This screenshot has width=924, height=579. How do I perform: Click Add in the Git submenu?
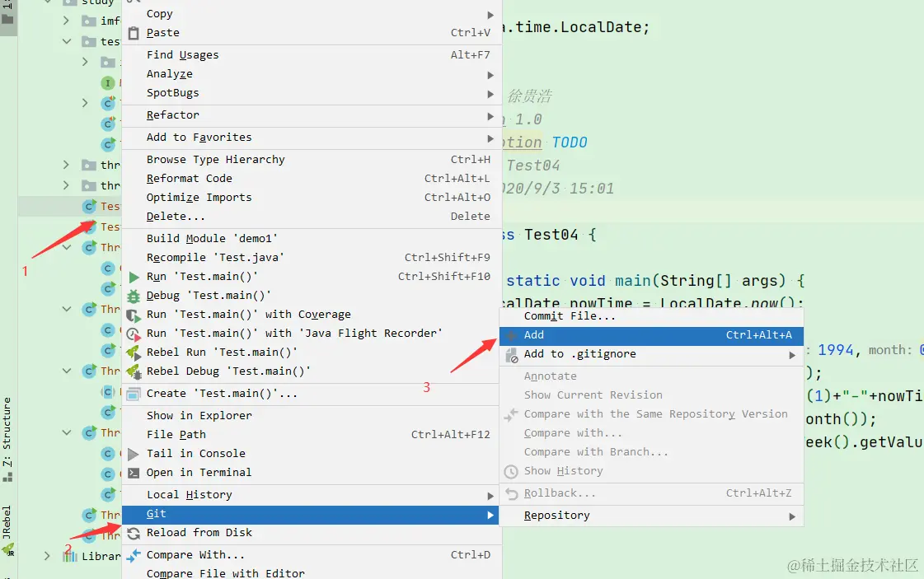click(x=652, y=336)
